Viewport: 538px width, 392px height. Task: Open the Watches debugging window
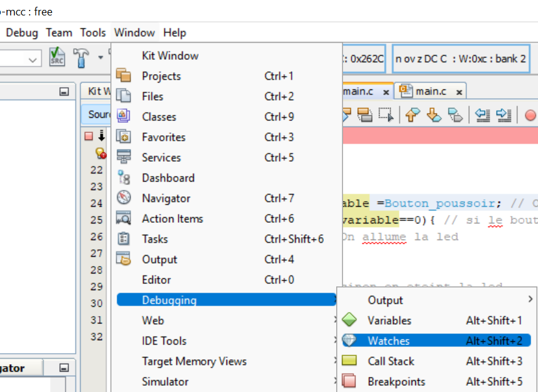click(389, 341)
